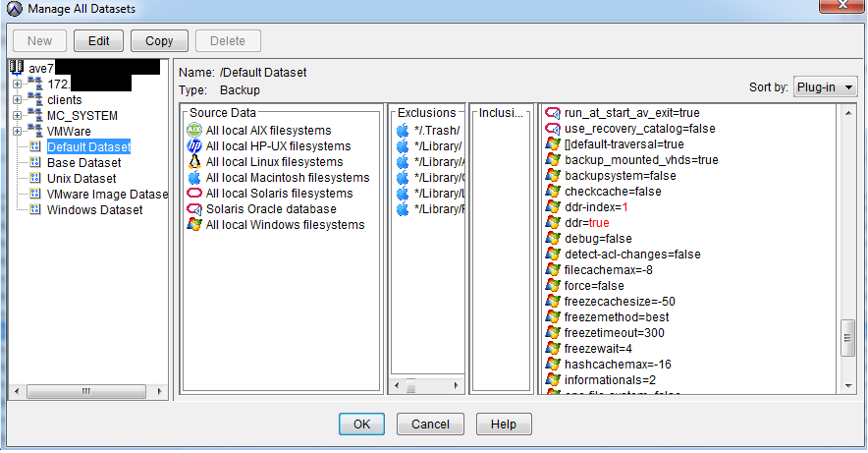This screenshot has width=868, height=453.
Task: Click the dataset icon beside Unix Dataset
Action: [x=35, y=178]
